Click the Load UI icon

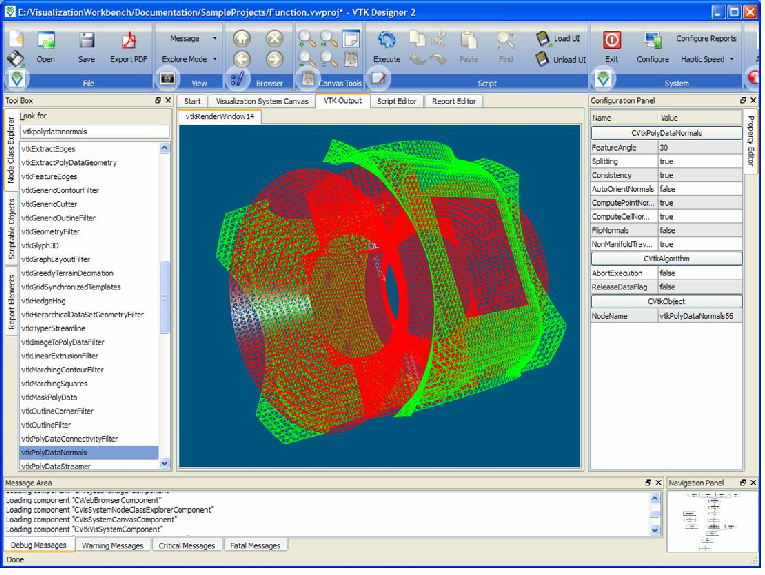(542, 38)
